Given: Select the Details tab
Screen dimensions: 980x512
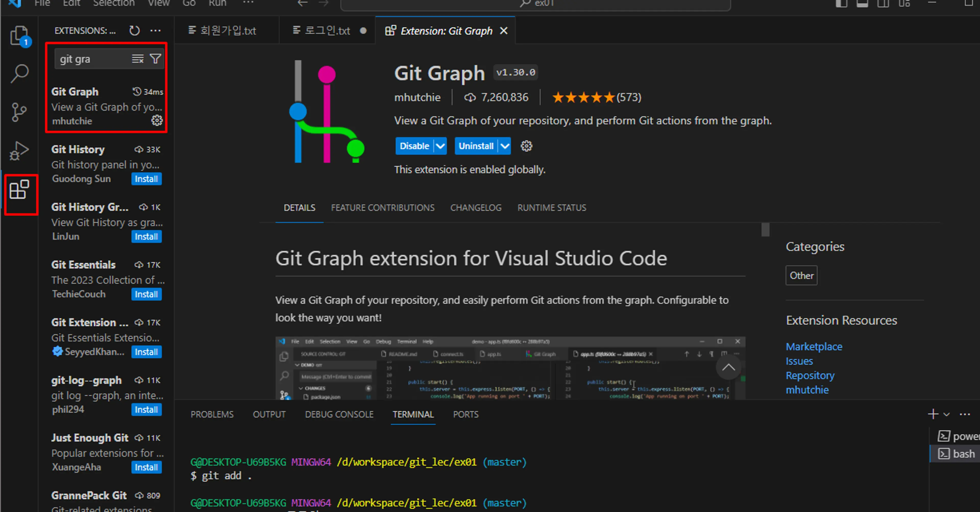Looking at the screenshot, I should tap(299, 208).
